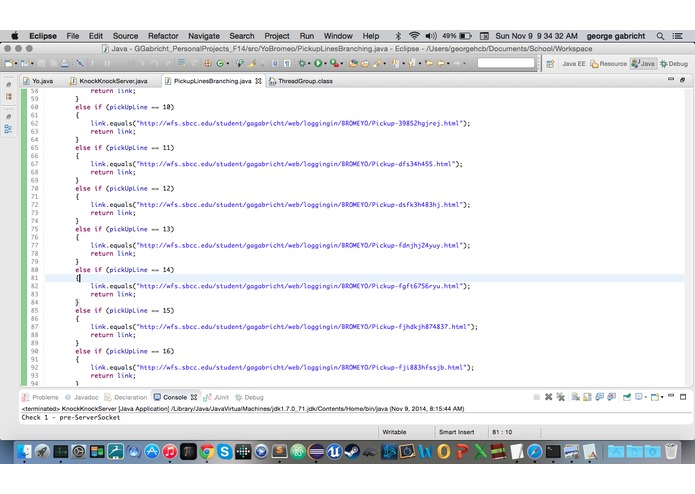
Task: Open the Run menu in menu bar
Action: [x=307, y=36]
